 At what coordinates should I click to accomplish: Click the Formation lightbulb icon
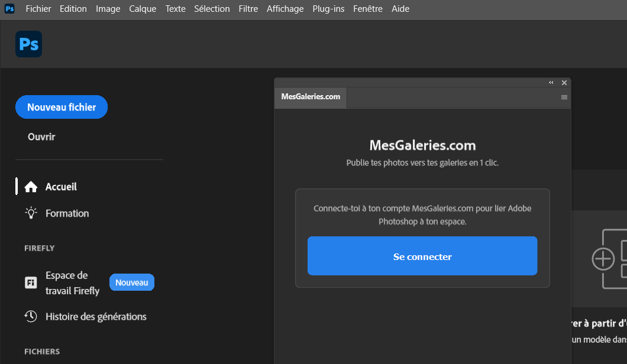[x=31, y=213]
